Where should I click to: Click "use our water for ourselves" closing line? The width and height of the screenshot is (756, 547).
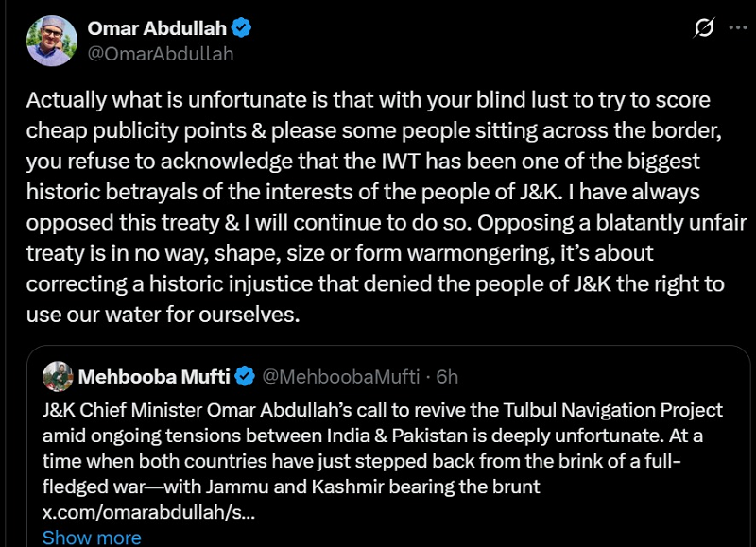click(x=163, y=315)
